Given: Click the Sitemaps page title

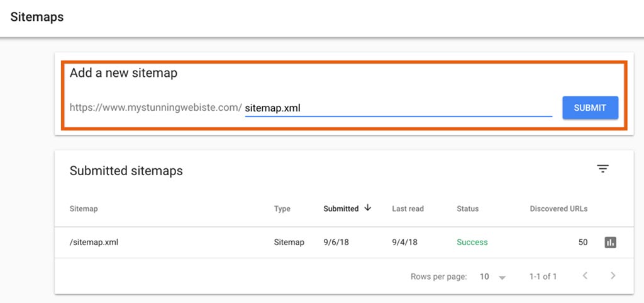Looking at the screenshot, I should coord(36,17).
